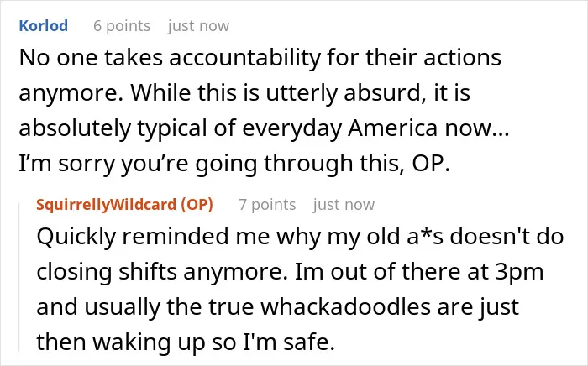Click the 7 points score on OP's reply
This screenshot has height=366, width=588.
point(267,205)
